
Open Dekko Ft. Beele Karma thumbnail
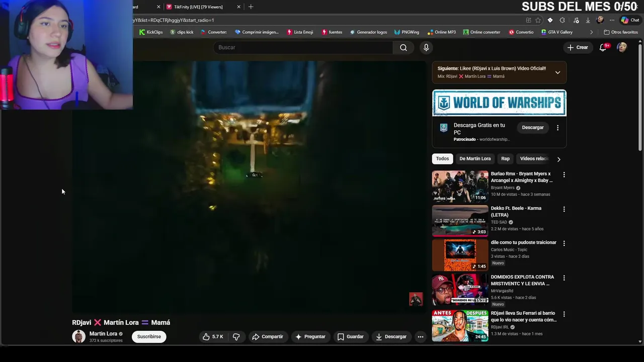click(x=460, y=221)
